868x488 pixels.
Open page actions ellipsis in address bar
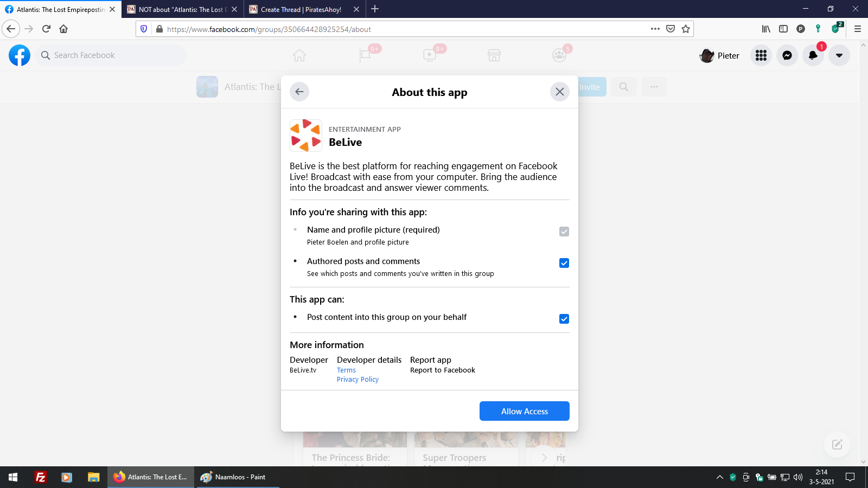click(x=655, y=29)
